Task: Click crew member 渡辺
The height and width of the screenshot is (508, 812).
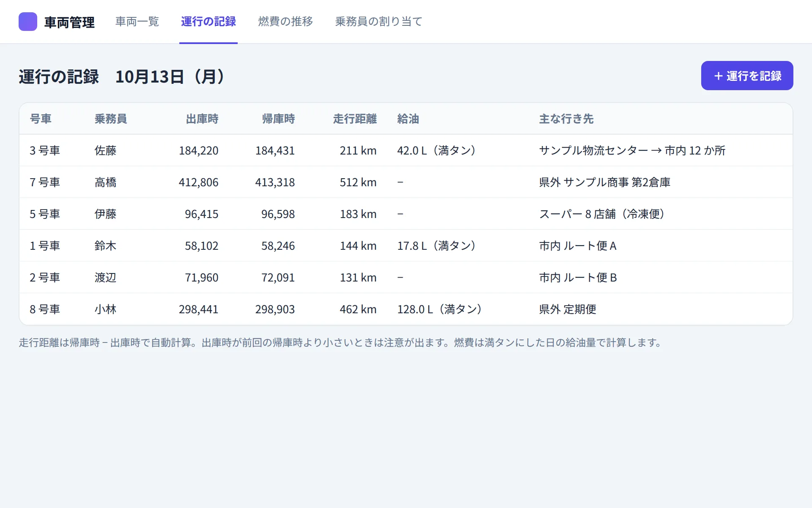Action: [x=105, y=278]
